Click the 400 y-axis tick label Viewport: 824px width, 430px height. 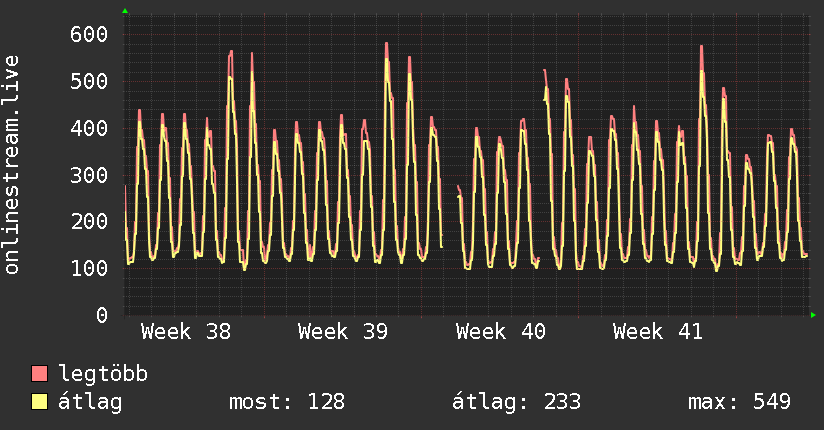(89, 128)
